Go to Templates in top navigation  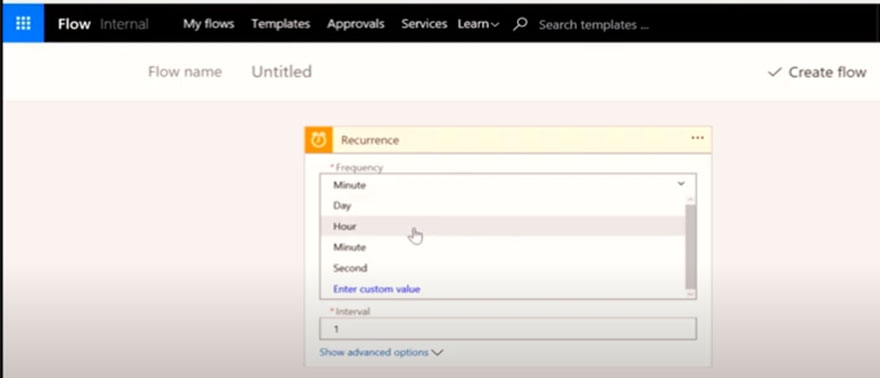click(x=281, y=24)
